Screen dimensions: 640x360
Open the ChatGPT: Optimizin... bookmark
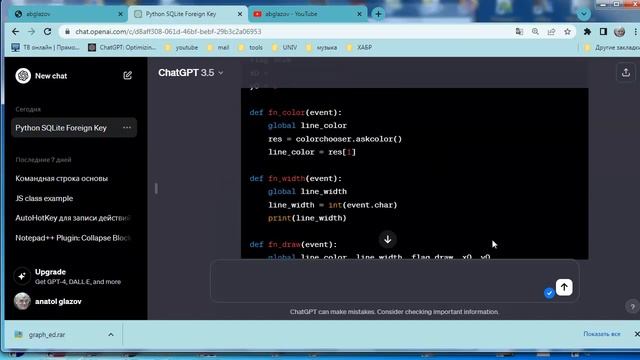click(122, 47)
